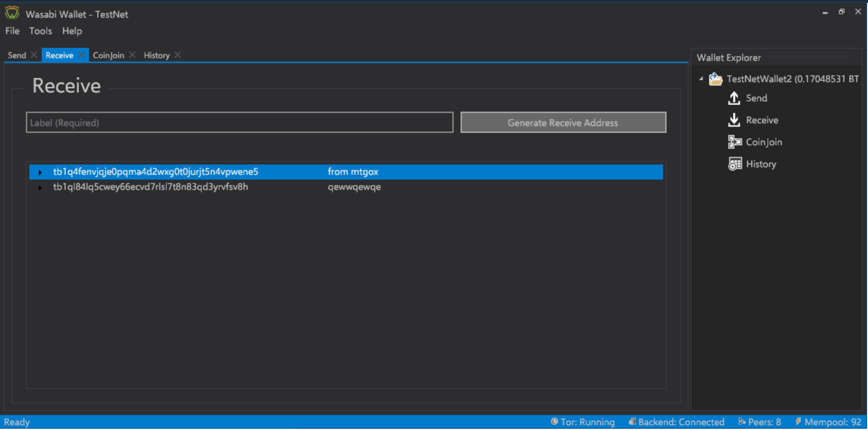Open the Help menu
This screenshot has height=431, width=868.
[72, 31]
